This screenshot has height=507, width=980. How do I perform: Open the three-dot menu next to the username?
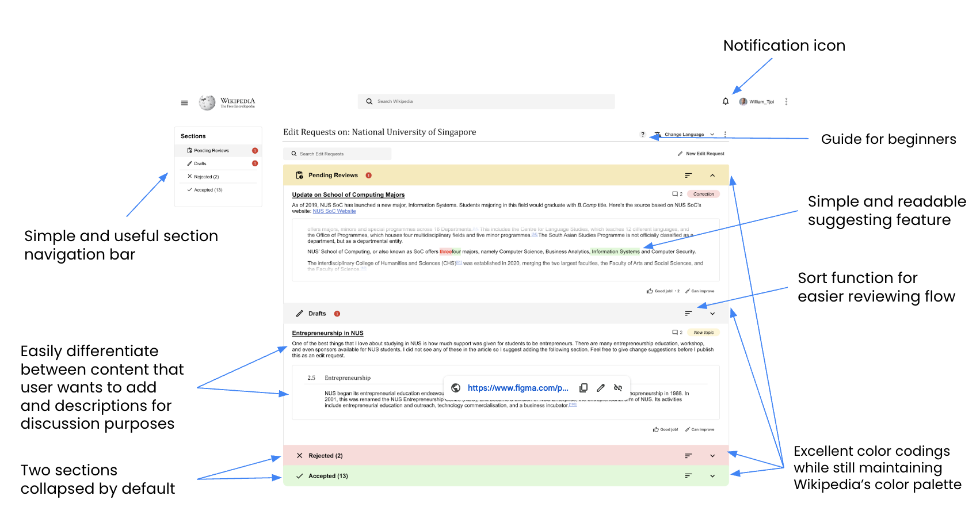point(786,102)
